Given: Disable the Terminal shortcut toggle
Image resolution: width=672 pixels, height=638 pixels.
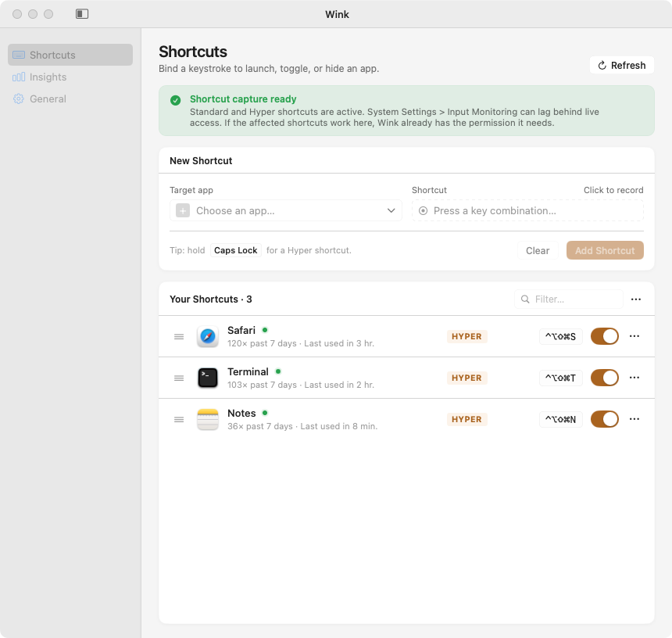Looking at the screenshot, I should click(x=604, y=378).
